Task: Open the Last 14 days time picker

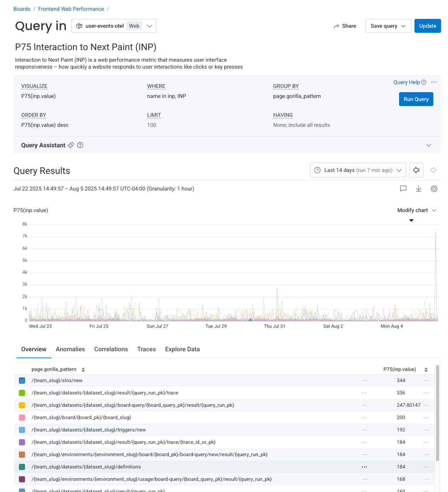Action: coord(358,170)
